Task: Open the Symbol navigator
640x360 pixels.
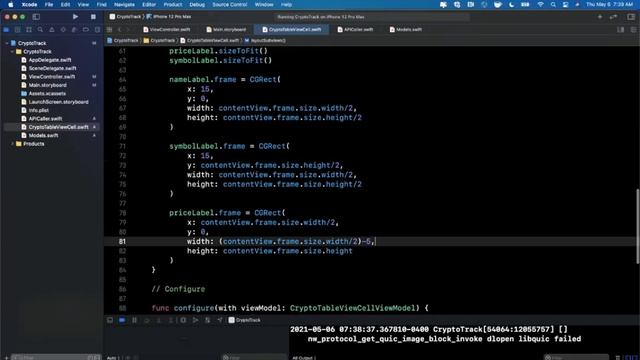Action: (x=29, y=29)
